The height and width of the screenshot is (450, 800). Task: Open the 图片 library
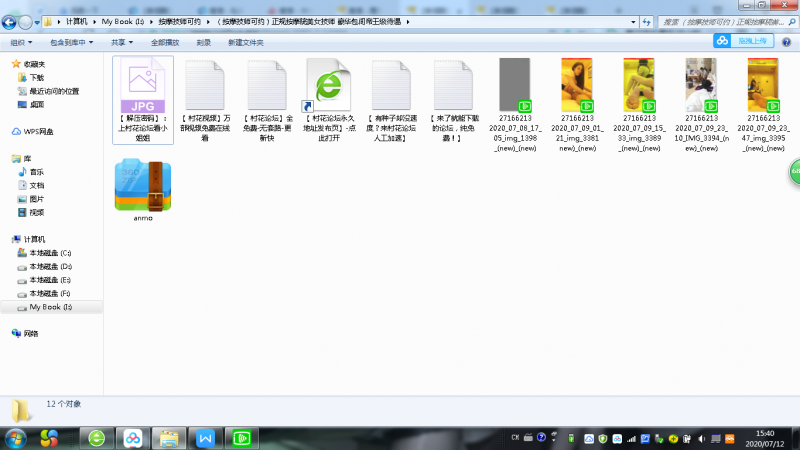click(x=37, y=199)
